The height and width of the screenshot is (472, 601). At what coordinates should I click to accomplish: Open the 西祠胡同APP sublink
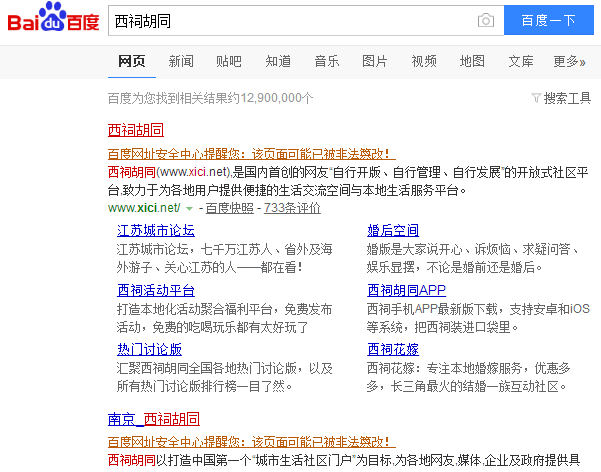[x=406, y=290]
